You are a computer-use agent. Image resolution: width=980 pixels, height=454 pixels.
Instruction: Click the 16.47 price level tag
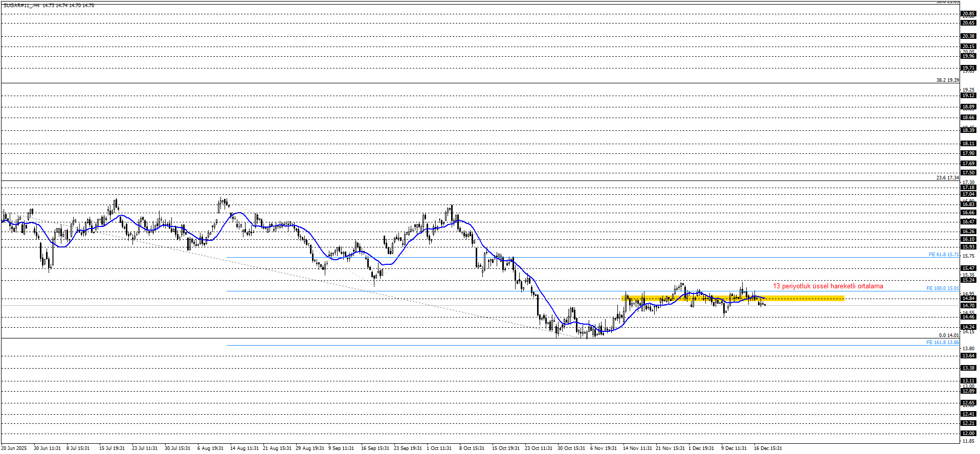[968, 222]
